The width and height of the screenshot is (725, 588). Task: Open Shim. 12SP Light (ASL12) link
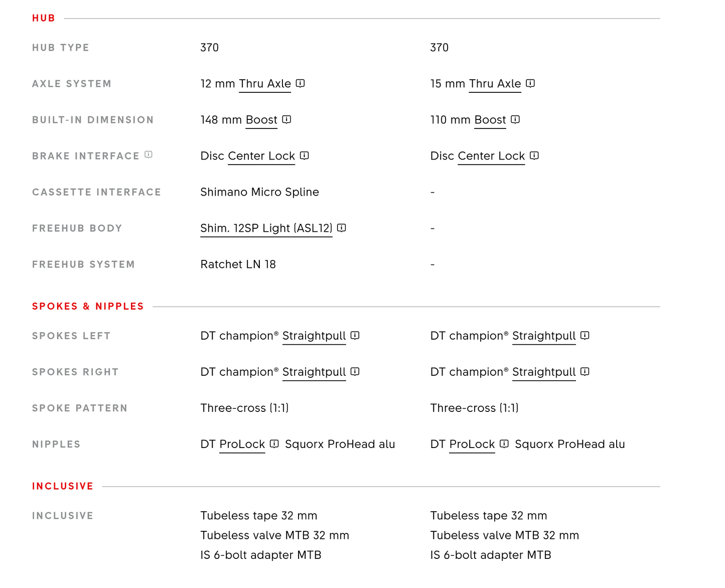[x=266, y=228]
